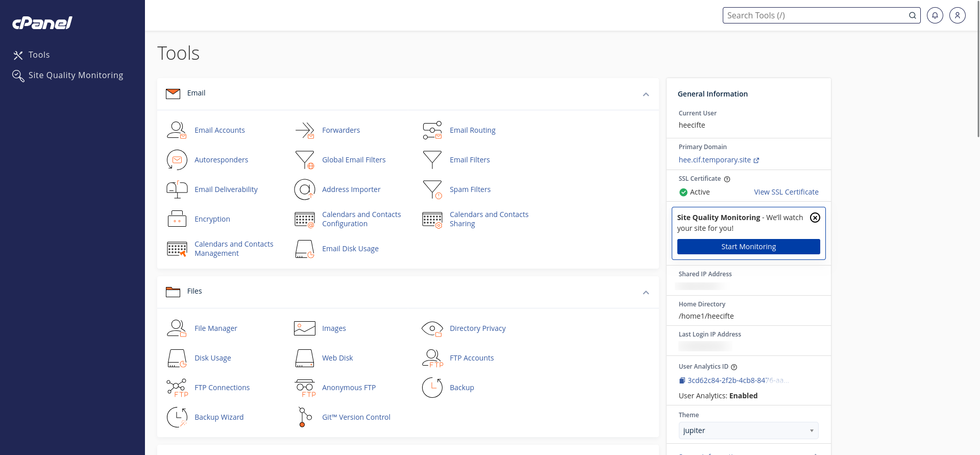Click the Backup Wizard icon

pyautogui.click(x=177, y=417)
